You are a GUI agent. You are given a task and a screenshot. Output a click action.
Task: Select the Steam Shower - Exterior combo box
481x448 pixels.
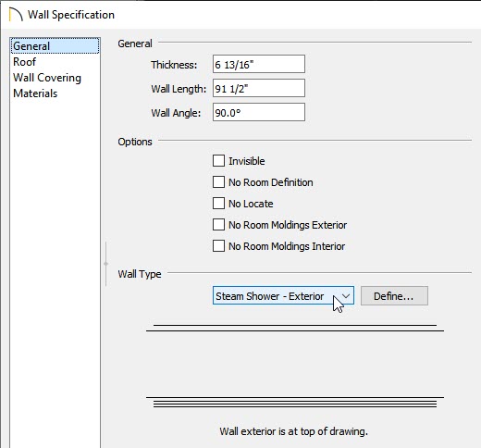[x=283, y=295]
